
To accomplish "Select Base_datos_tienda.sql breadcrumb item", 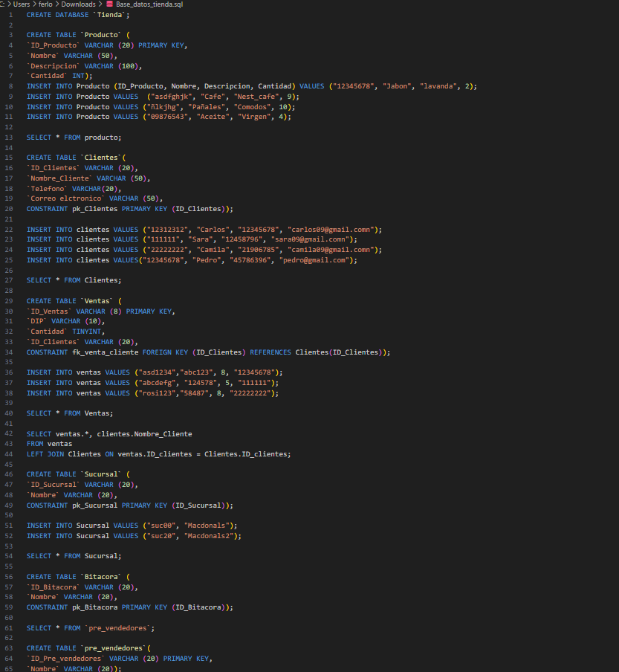I will (x=149, y=4).
